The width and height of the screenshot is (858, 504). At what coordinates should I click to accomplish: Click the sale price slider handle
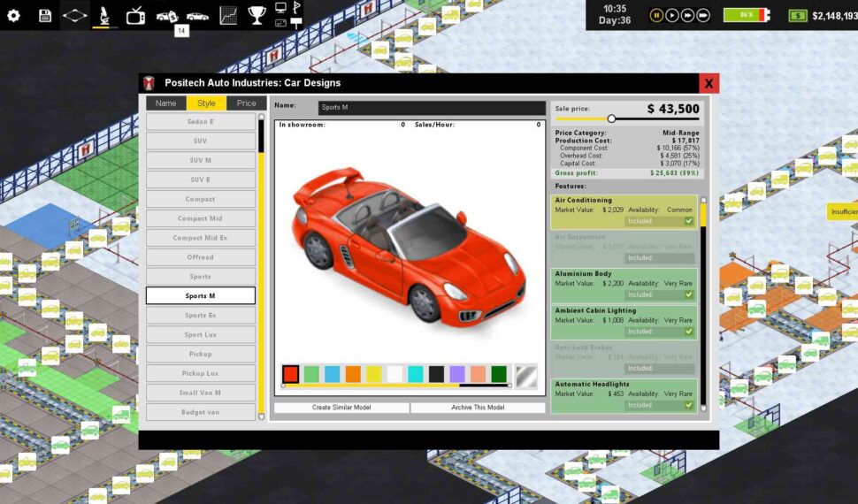click(611, 118)
